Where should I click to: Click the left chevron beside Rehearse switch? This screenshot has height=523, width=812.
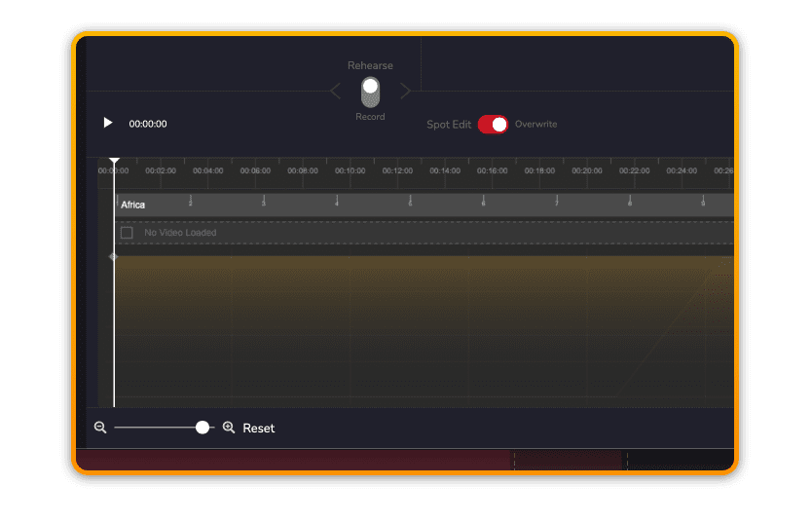(x=336, y=92)
